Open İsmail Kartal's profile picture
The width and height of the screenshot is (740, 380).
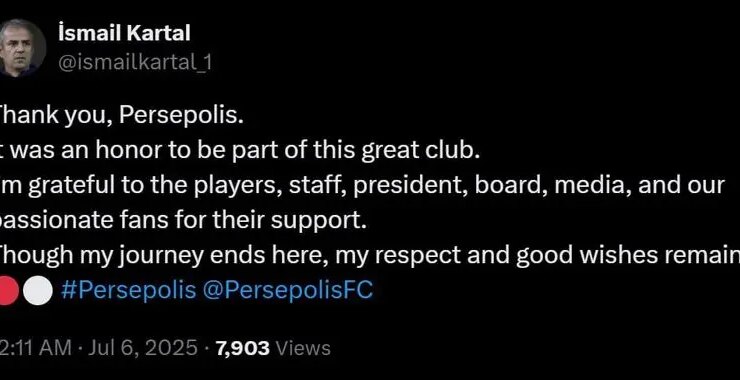(21, 48)
